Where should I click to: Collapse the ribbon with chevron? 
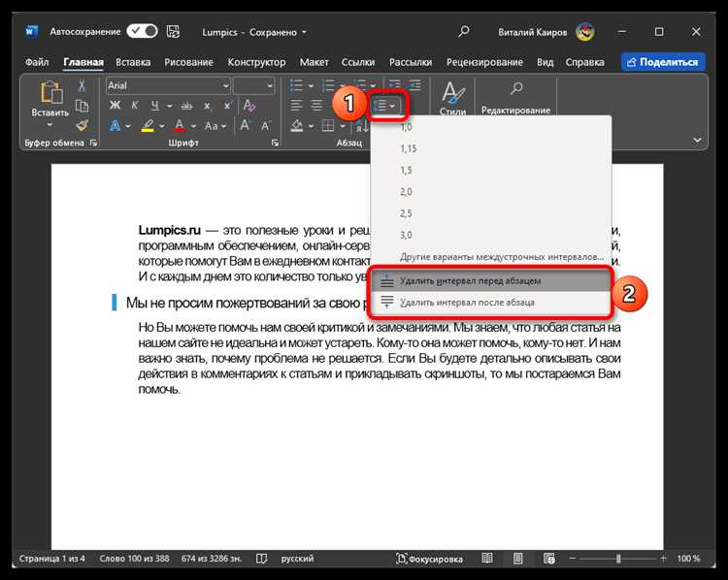pos(697,140)
